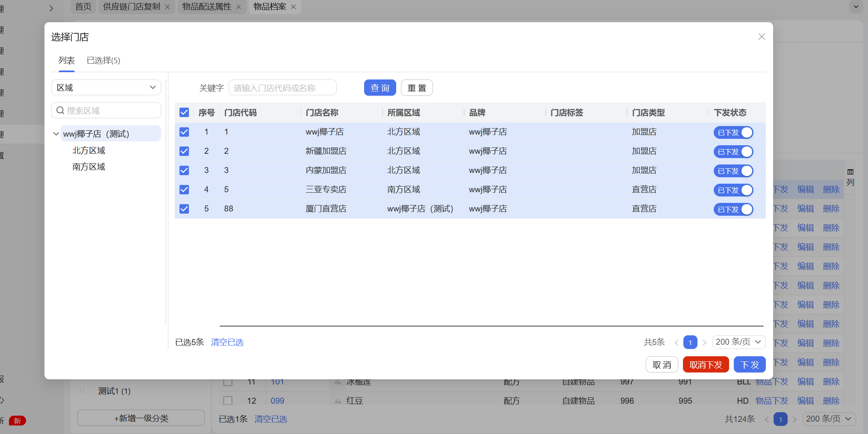Select 南方区域 in the region tree
Screen dimensions: 868x434
[88, 167]
